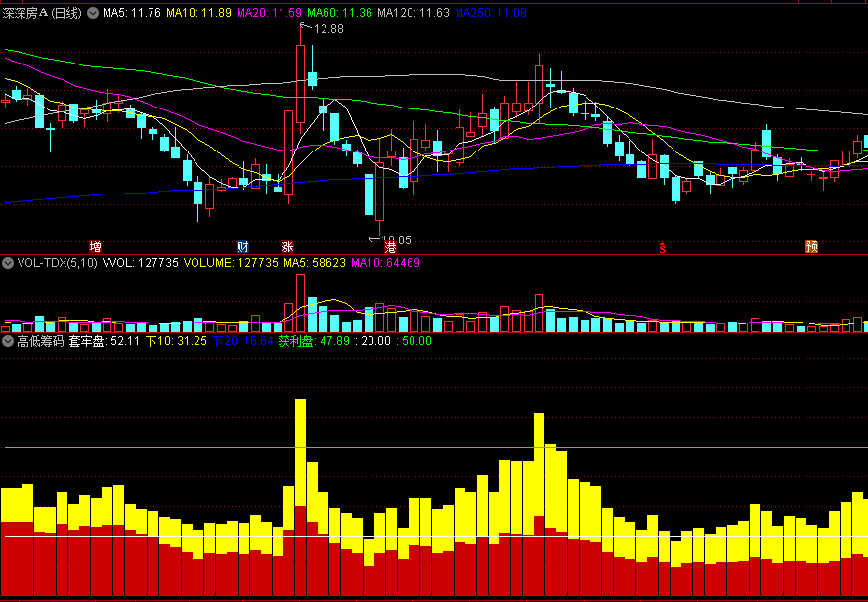The width and height of the screenshot is (868, 602).
Task: Click the MA250: 11.09 label
Action: pos(491,13)
